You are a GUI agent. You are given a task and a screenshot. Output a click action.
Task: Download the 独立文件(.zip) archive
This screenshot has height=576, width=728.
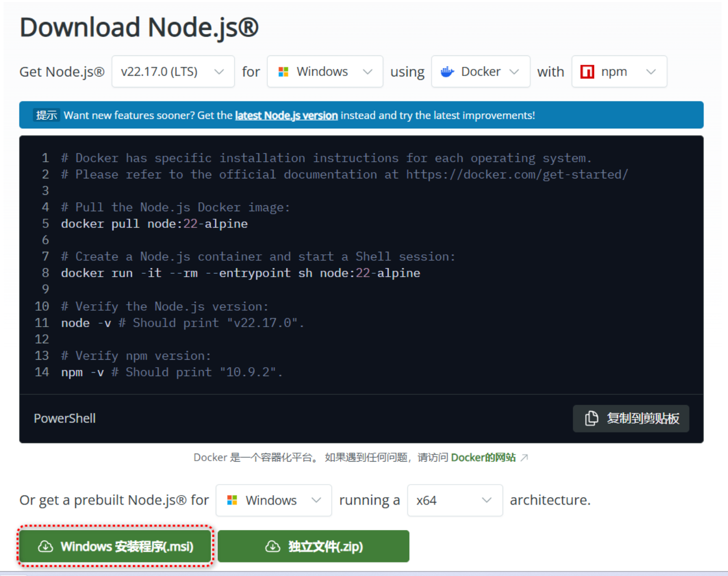313,546
